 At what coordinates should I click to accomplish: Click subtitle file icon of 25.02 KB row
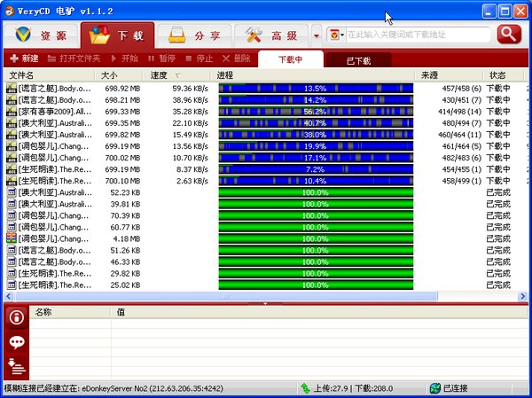(12, 285)
